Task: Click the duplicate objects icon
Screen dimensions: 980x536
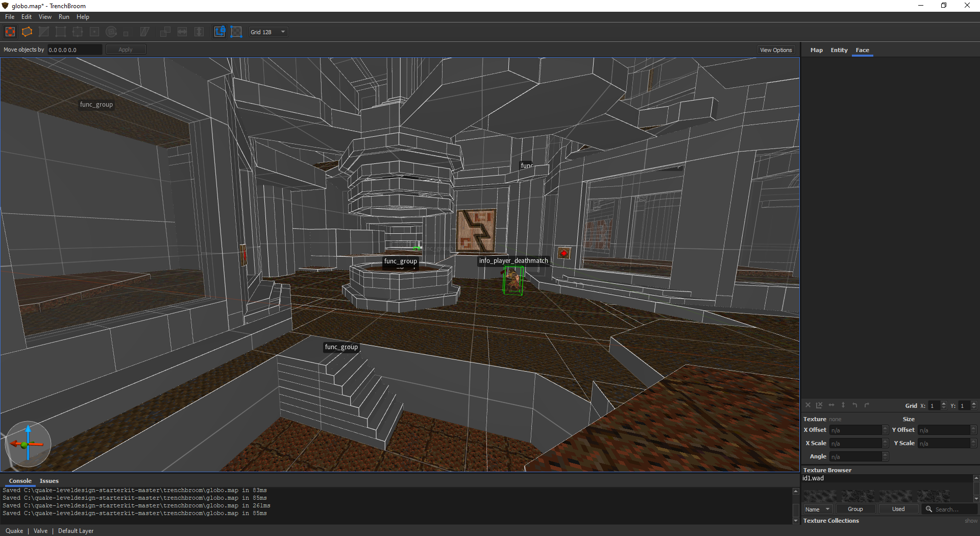Action: 165,32
